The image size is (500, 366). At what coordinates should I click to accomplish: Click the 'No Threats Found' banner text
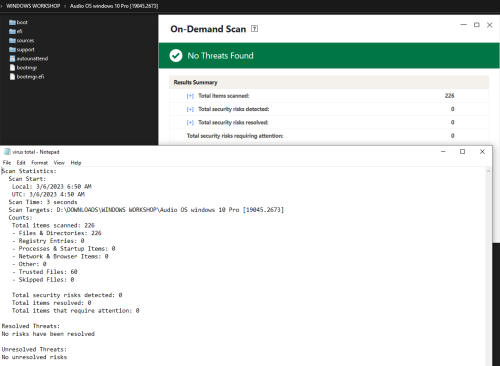point(220,56)
